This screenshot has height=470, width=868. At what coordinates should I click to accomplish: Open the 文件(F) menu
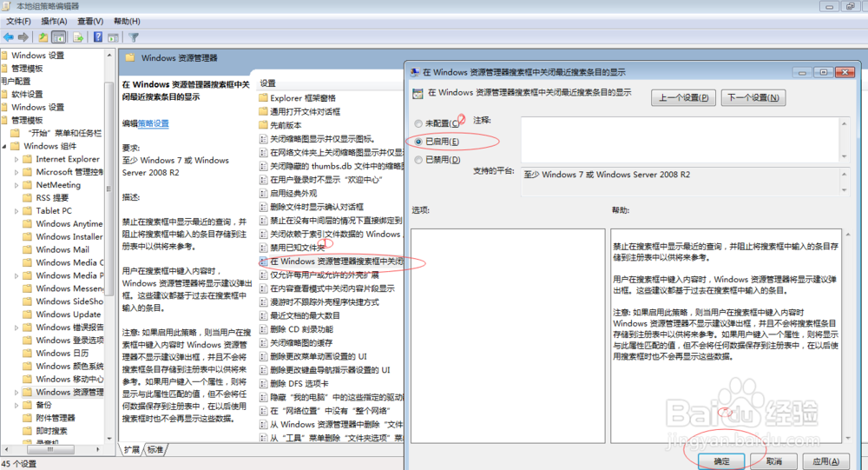[x=18, y=21]
